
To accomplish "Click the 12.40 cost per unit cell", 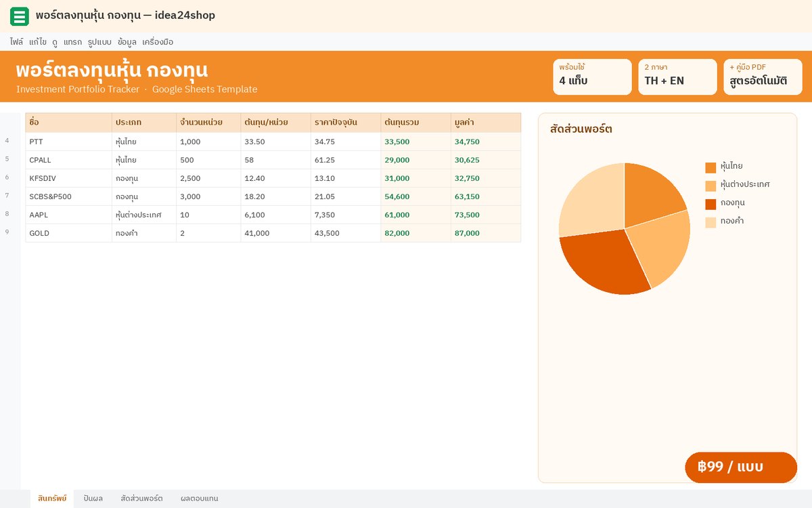I will 275,178.
